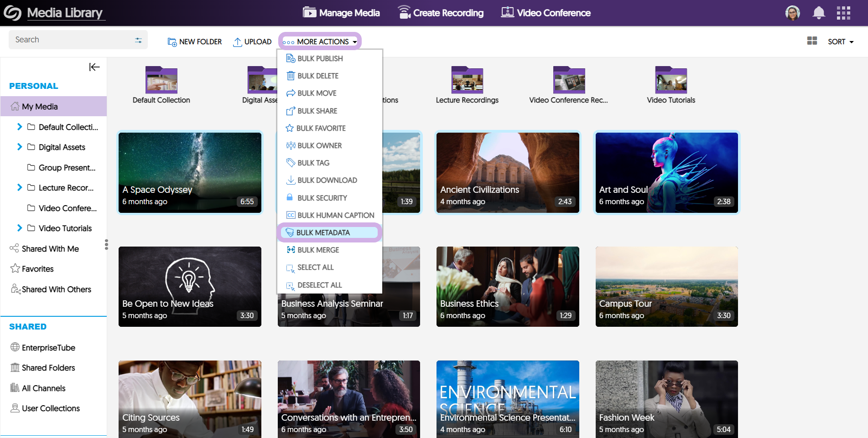Click the notifications bell icon
This screenshot has height=438, width=868.
click(x=819, y=13)
